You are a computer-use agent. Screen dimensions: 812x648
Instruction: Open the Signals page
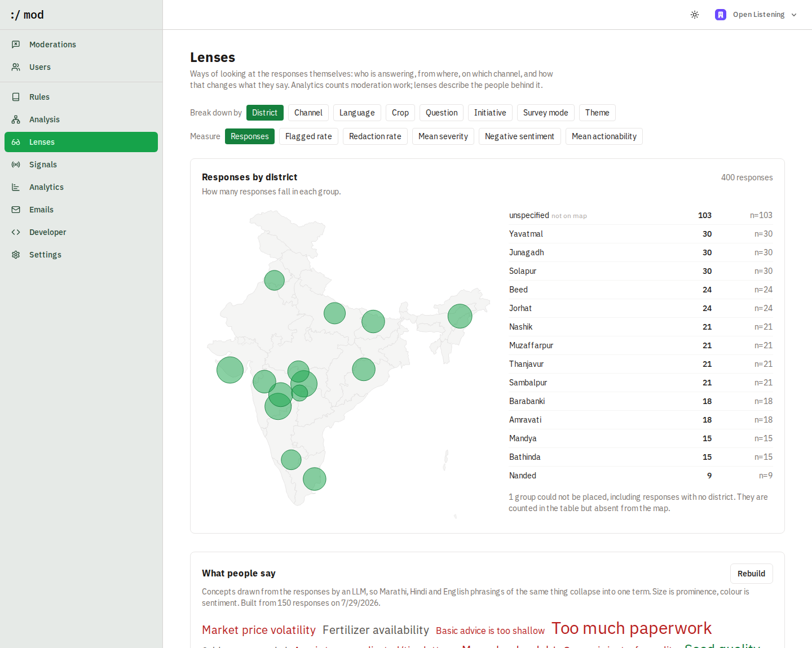point(81,165)
